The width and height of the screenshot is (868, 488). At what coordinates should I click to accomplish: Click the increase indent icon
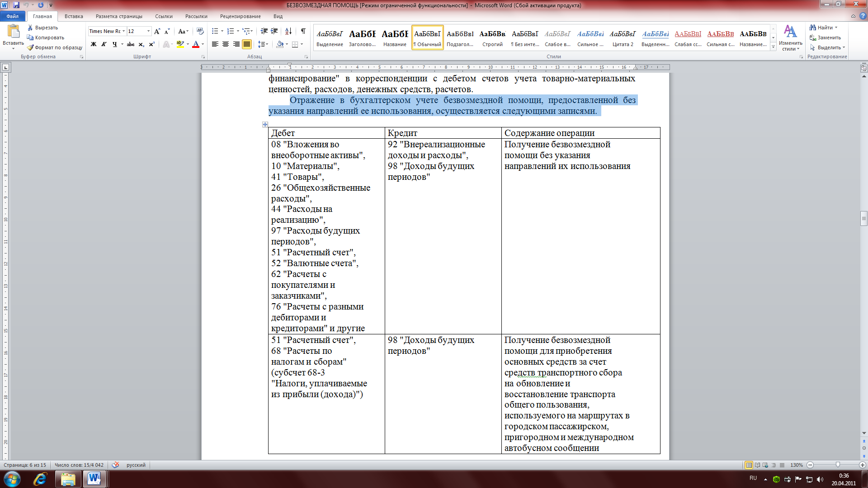274,31
